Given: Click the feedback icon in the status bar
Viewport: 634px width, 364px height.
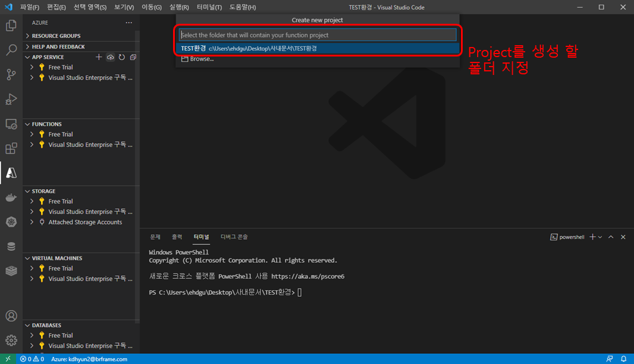Looking at the screenshot, I should point(610,359).
